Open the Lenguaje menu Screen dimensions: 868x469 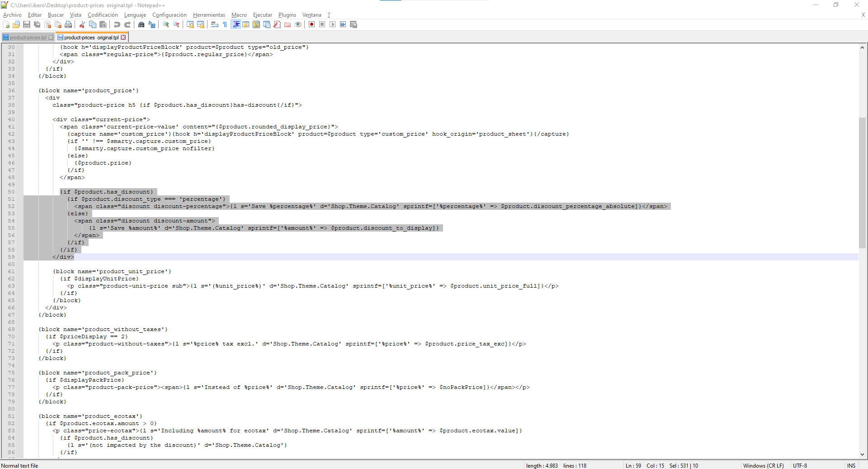135,15
